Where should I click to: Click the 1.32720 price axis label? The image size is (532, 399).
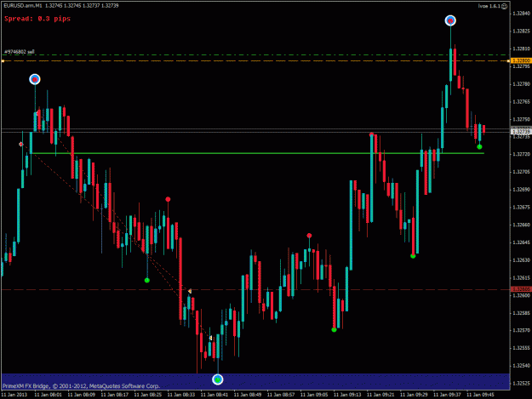522,154
